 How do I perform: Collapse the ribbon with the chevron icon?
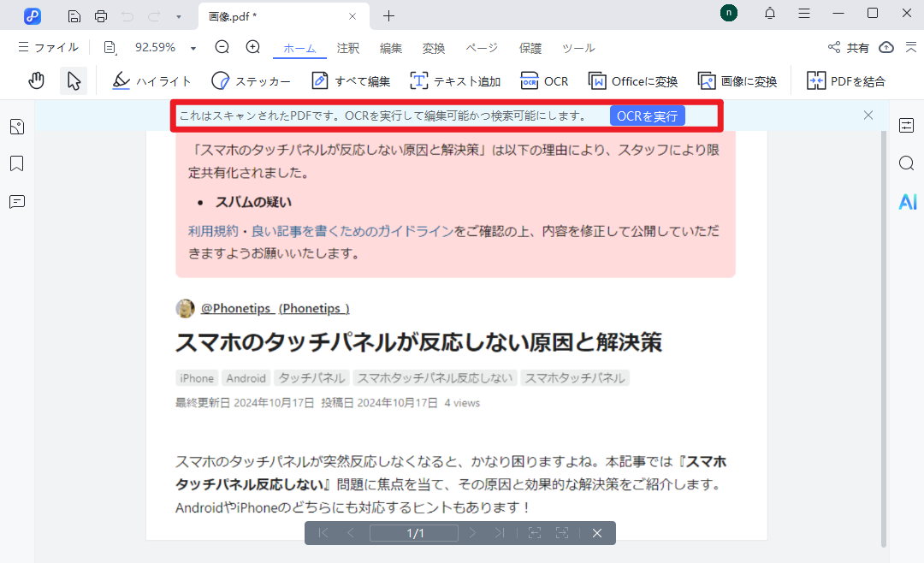click(x=911, y=47)
